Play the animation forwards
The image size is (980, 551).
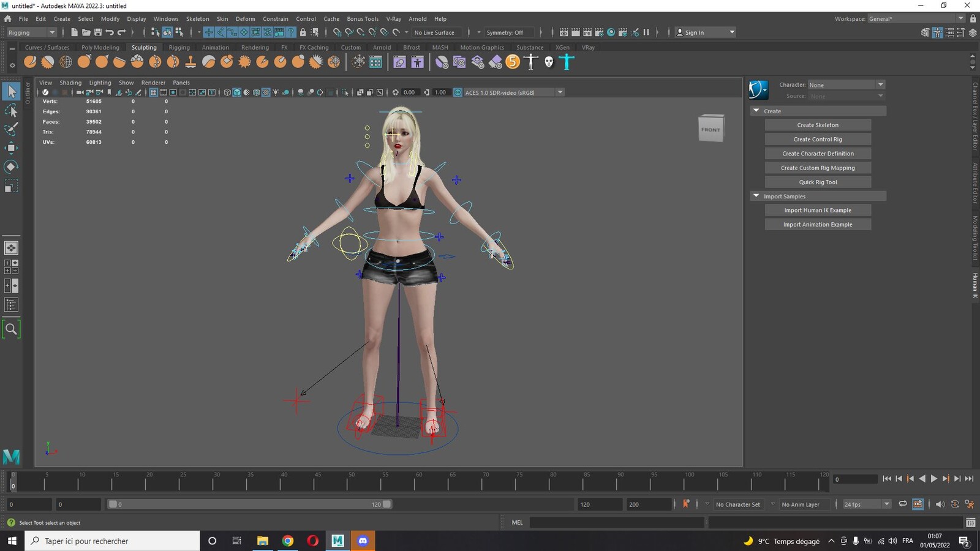tap(933, 479)
